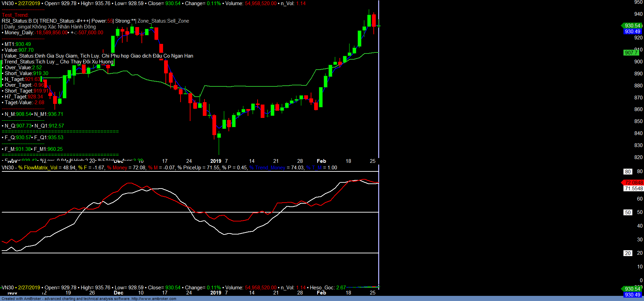Click the lowest long-wick green candle in early January
The image size is (644, 301).
click(x=219, y=136)
